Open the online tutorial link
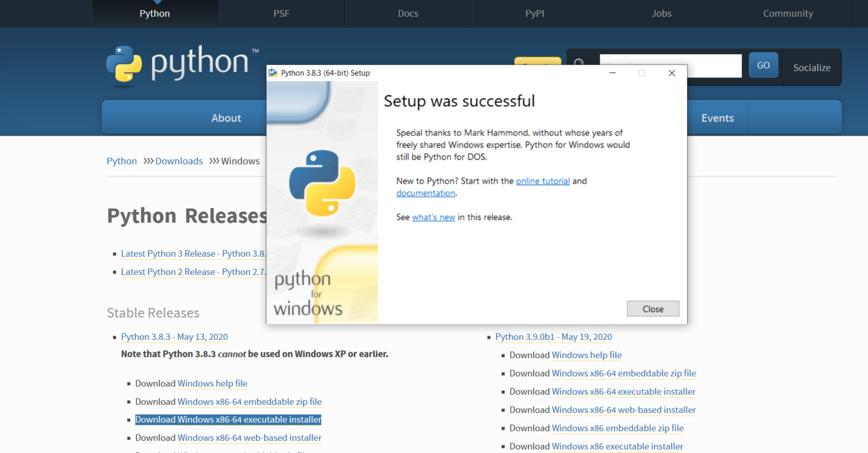The image size is (868, 453). point(542,181)
